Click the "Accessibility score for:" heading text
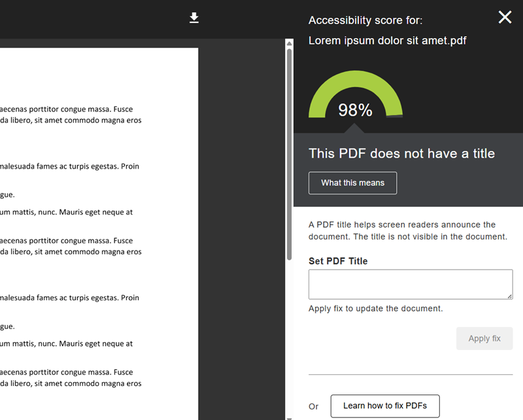The image size is (523, 420). (x=365, y=20)
